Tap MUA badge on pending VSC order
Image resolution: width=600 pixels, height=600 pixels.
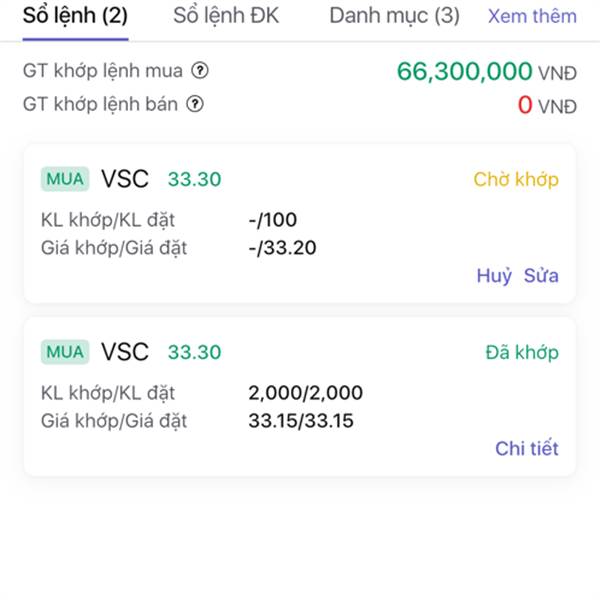tap(65, 179)
